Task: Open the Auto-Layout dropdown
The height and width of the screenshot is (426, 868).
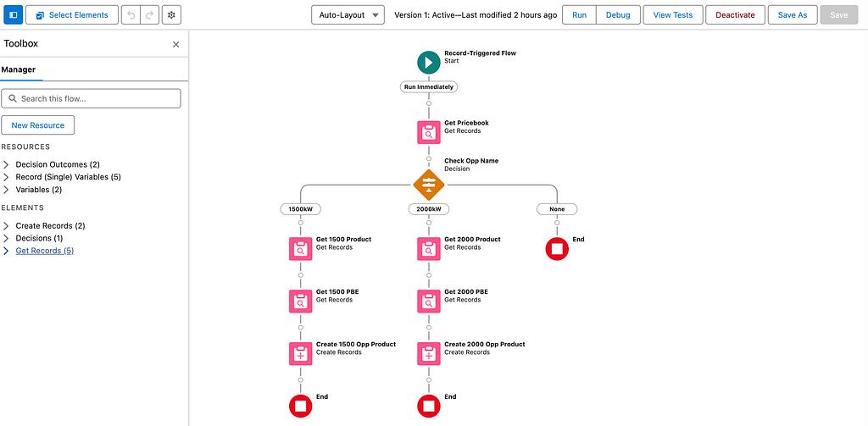Action: pos(348,15)
